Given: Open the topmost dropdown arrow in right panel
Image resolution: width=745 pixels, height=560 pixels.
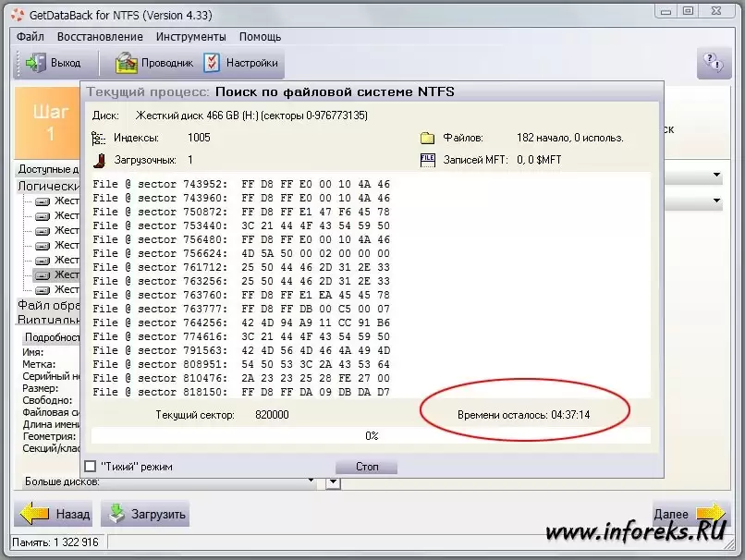Looking at the screenshot, I should click(x=716, y=175).
